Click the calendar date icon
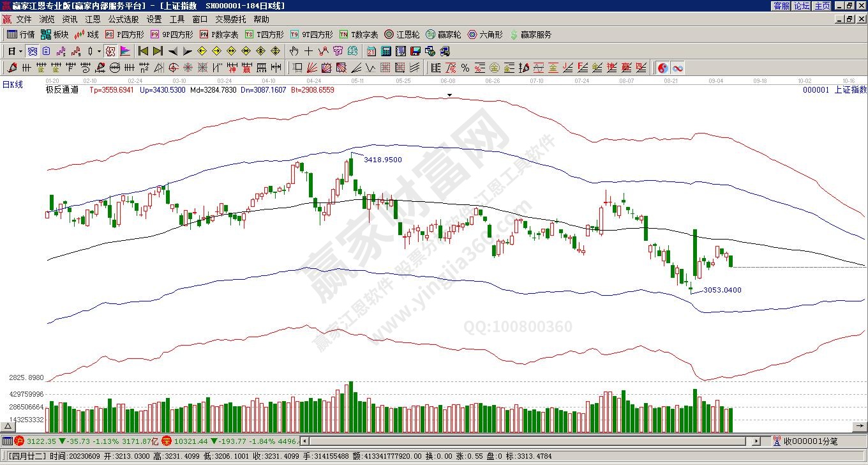This screenshot has height=465, width=868. click(x=371, y=51)
